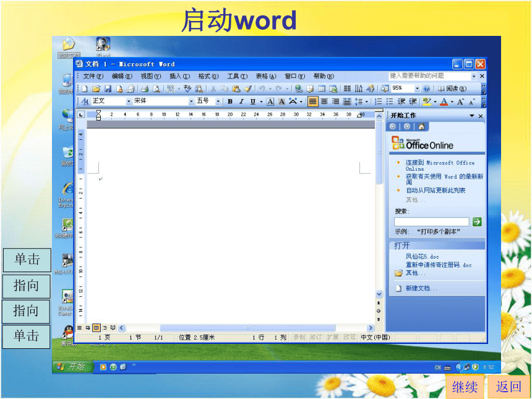The height and width of the screenshot is (399, 532).
Task: Click the horizontal scrollbar thumb
Action: pos(247,328)
